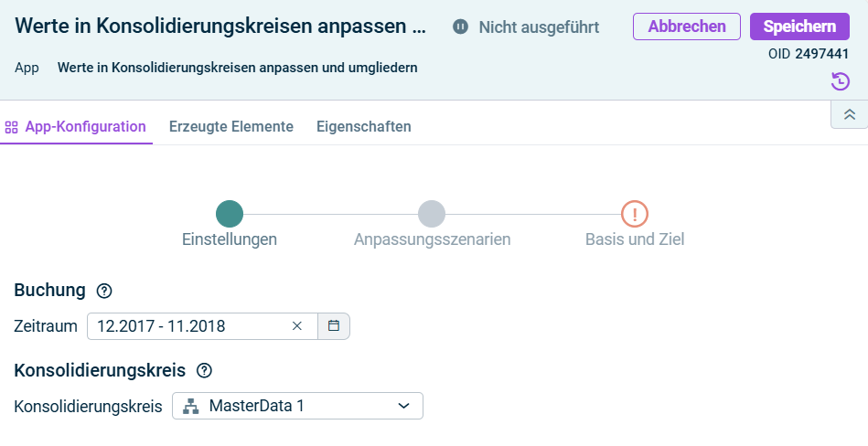Click the truncated page title heading
868x446 pixels.
coord(220,27)
